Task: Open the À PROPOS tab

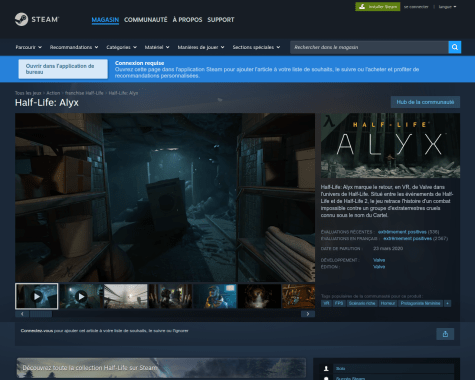Action: [x=187, y=20]
